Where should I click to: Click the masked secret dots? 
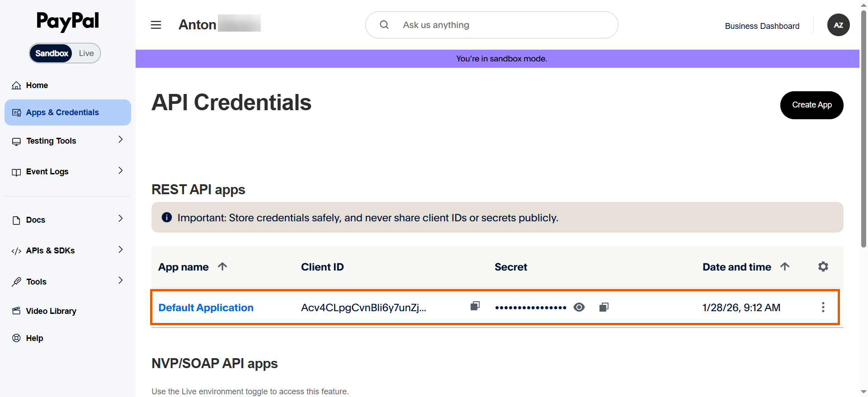(531, 308)
